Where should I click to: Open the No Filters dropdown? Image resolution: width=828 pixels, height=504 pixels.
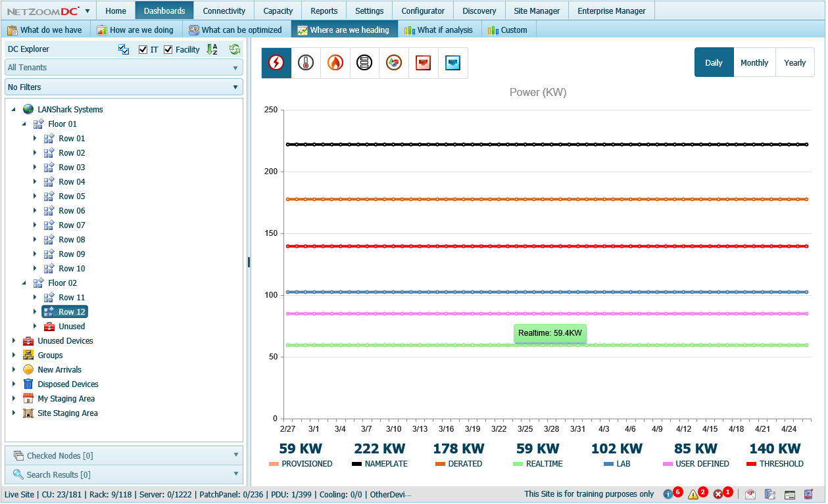124,87
